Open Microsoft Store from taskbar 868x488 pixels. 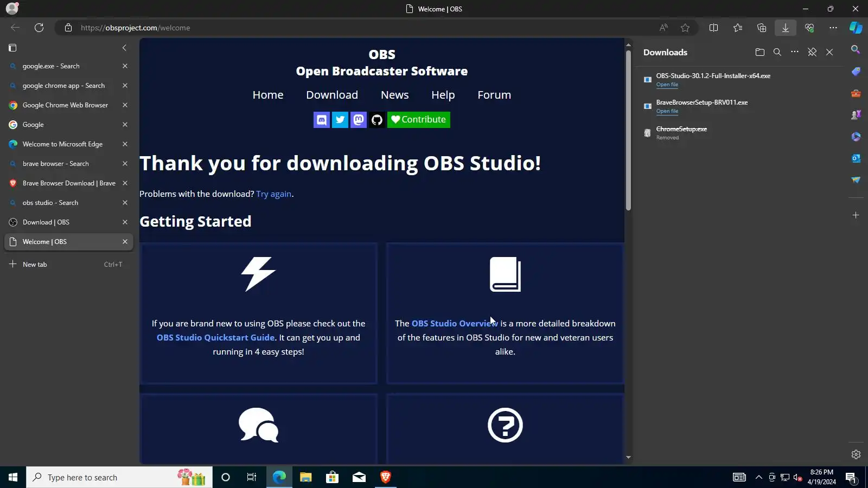(x=333, y=477)
